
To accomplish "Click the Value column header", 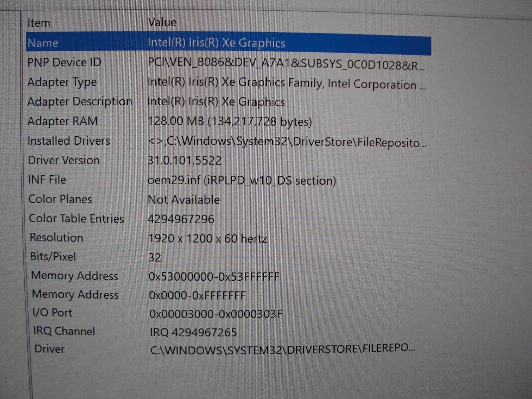I will 162,22.
